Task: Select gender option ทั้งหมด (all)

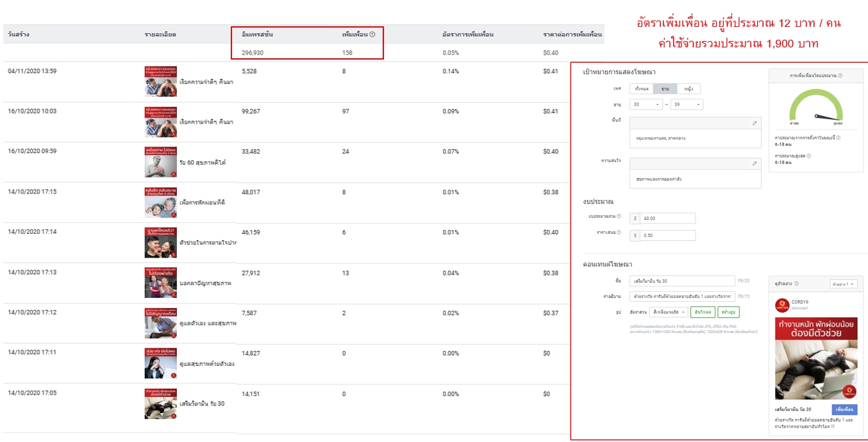Action: click(641, 89)
